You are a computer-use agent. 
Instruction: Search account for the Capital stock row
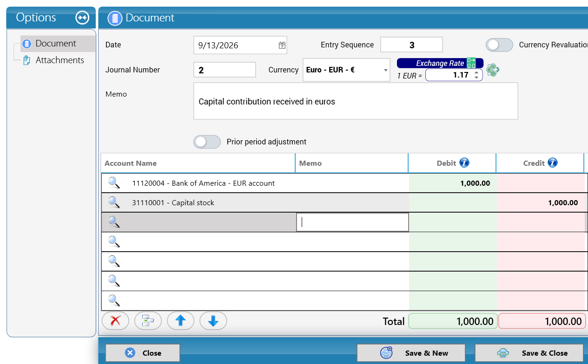tap(114, 202)
